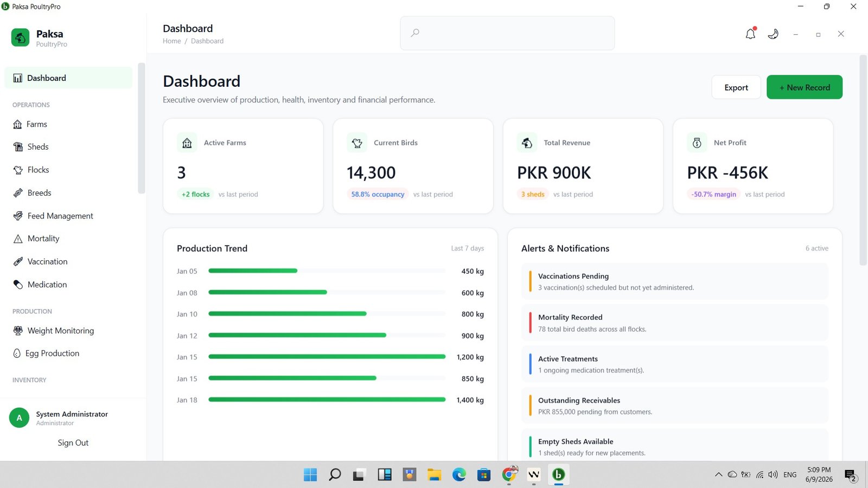Open Windows Start button

coord(310,475)
